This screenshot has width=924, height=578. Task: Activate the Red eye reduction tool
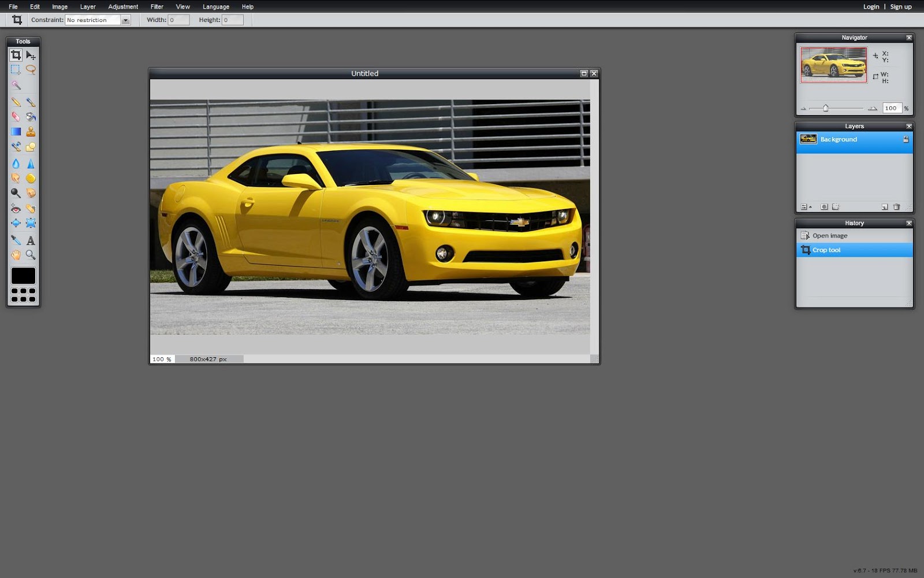click(x=16, y=209)
